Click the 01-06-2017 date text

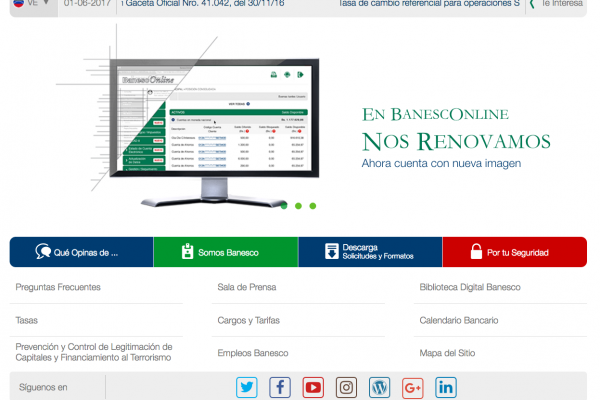(87, 3)
